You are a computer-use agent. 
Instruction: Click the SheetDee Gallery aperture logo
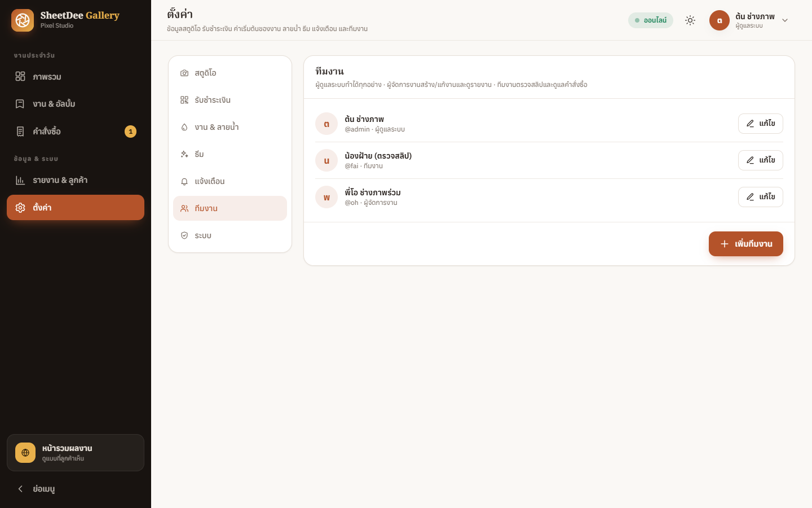pos(23,20)
